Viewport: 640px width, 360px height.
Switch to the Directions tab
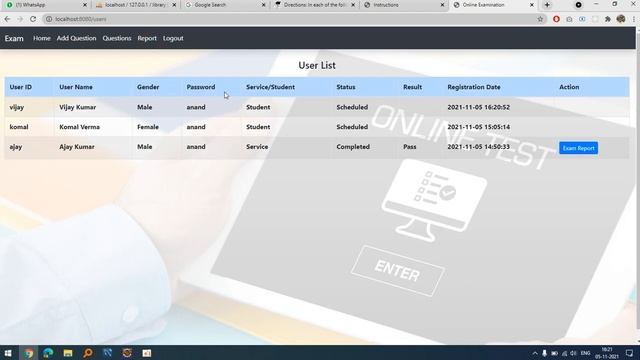(x=313, y=5)
